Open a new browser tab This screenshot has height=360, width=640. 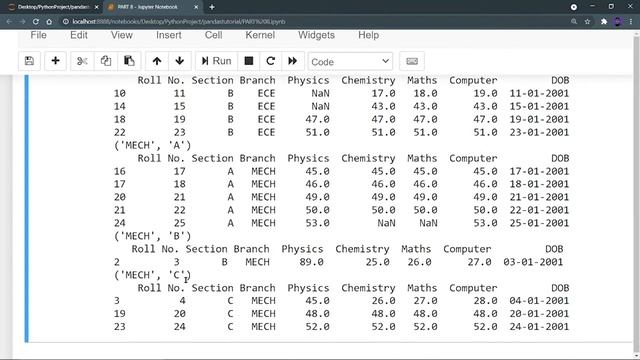click(212, 7)
